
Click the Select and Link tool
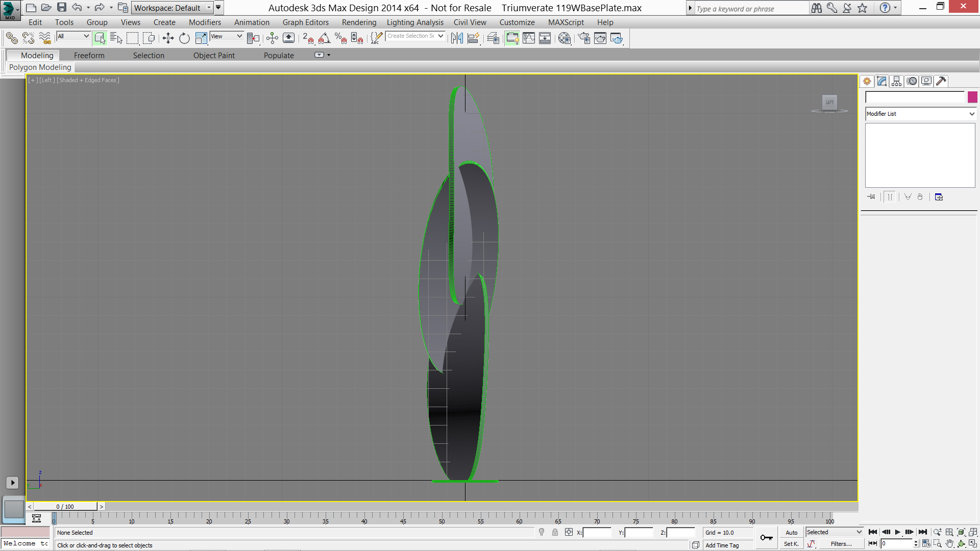[12, 38]
